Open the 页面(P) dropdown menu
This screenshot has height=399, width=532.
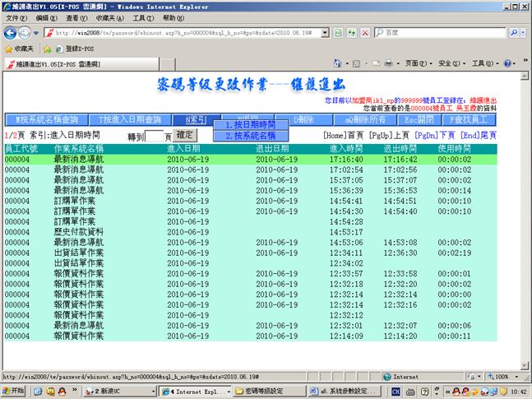[x=415, y=63]
